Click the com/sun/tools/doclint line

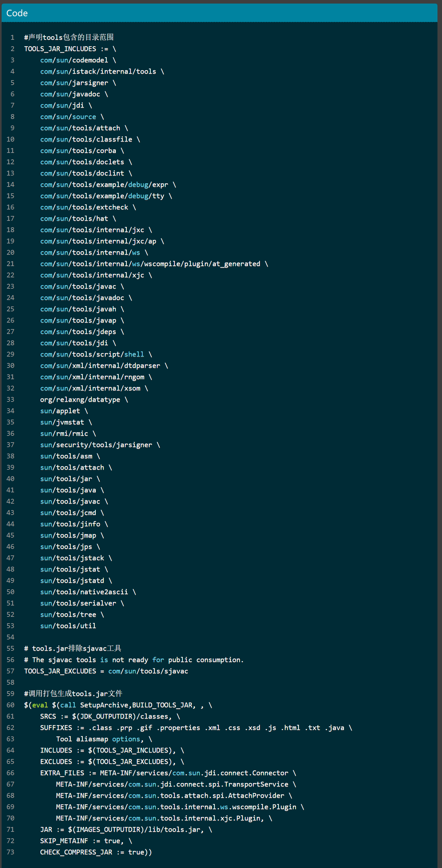point(86,173)
